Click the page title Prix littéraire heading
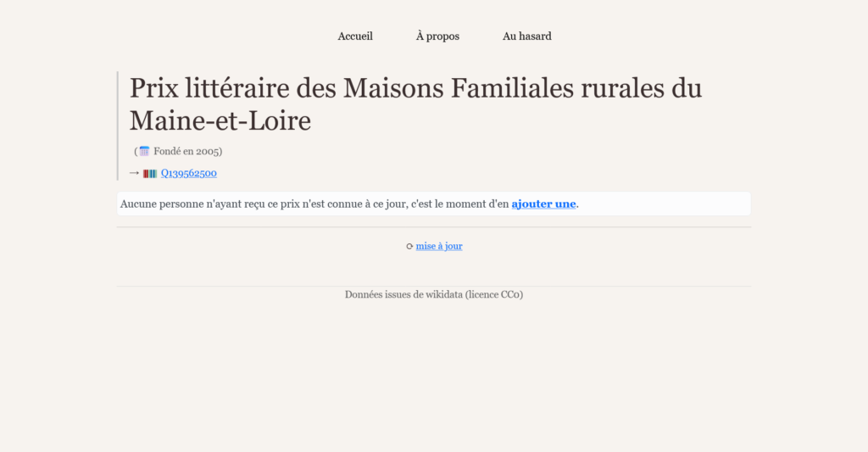The width and height of the screenshot is (868, 452). pyautogui.click(x=415, y=88)
